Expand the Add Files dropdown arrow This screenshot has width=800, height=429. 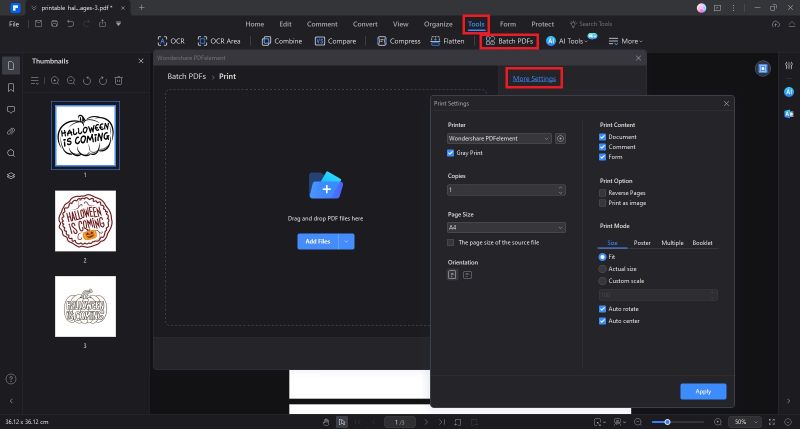point(346,241)
